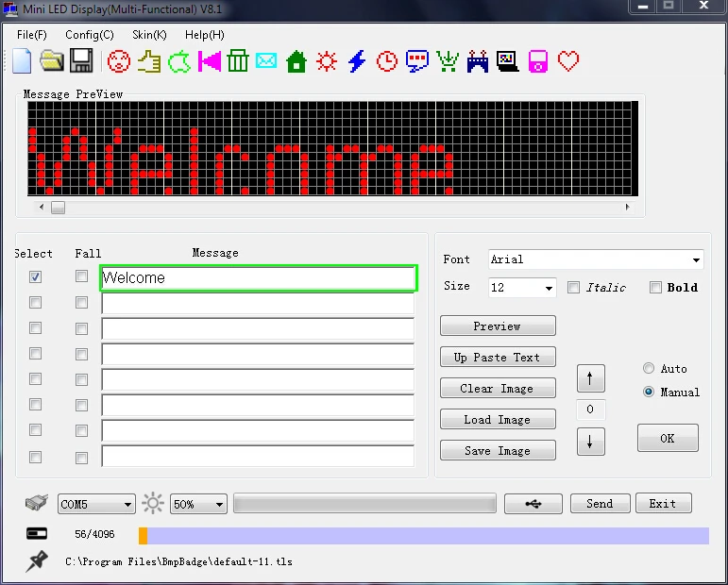Click the up arrow shift button
Image resolution: width=728 pixels, height=585 pixels.
(x=590, y=378)
